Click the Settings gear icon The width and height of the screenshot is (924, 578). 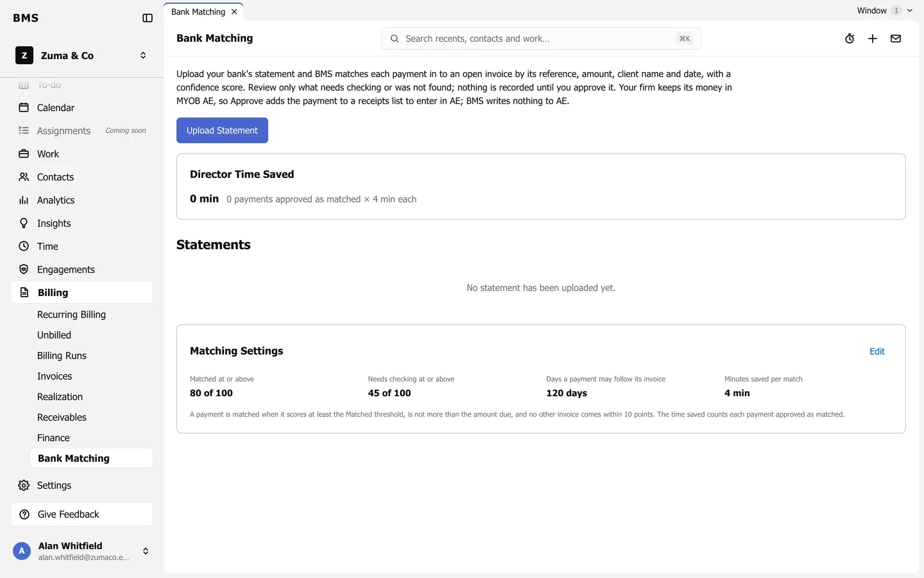click(x=24, y=486)
